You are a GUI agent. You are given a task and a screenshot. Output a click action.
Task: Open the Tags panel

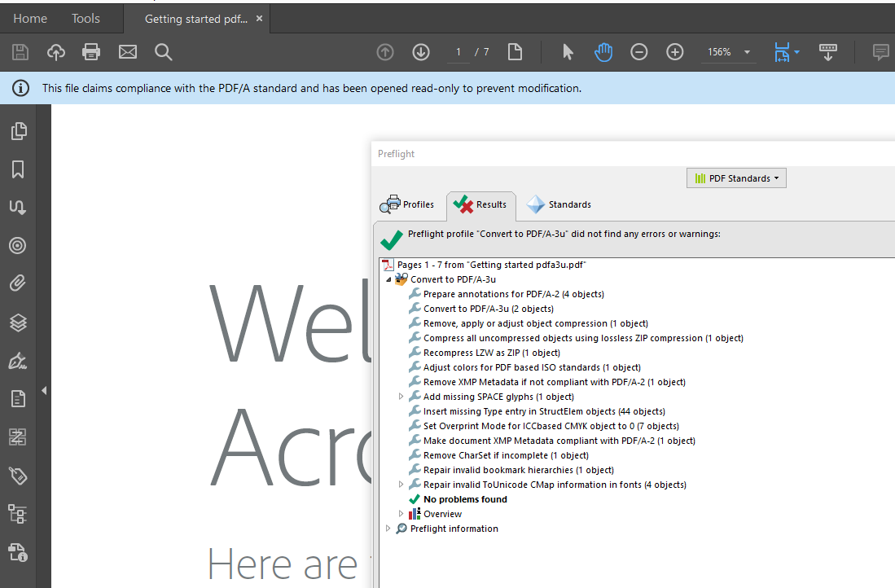pyautogui.click(x=18, y=476)
